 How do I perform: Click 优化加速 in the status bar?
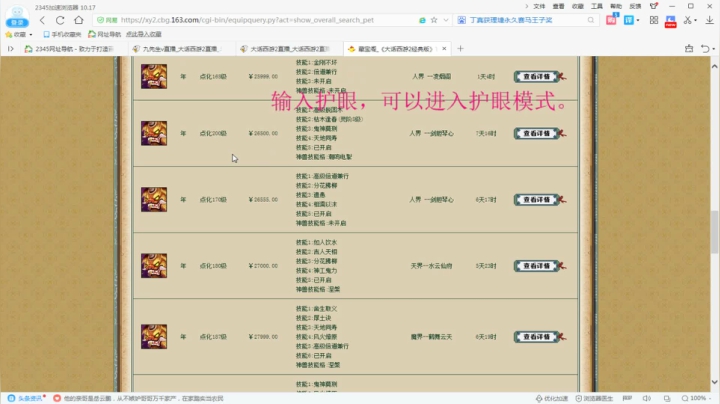coord(551,398)
